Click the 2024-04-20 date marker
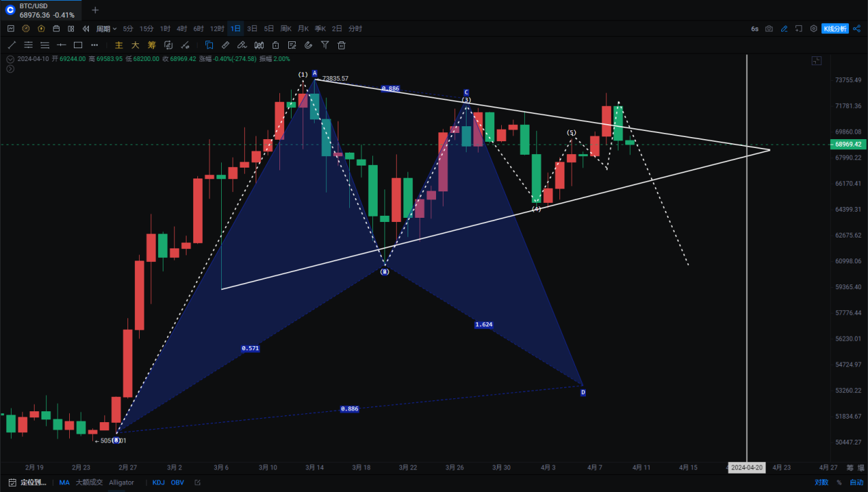This screenshot has height=492, width=868. [x=746, y=468]
